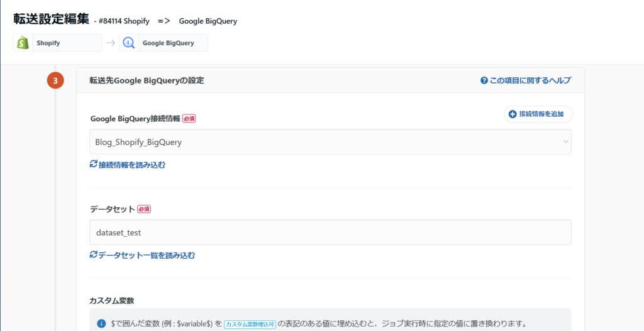Click the orange step 3 circle badge
The width and height of the screenshot is (644, 331).
tap(55, 81)
